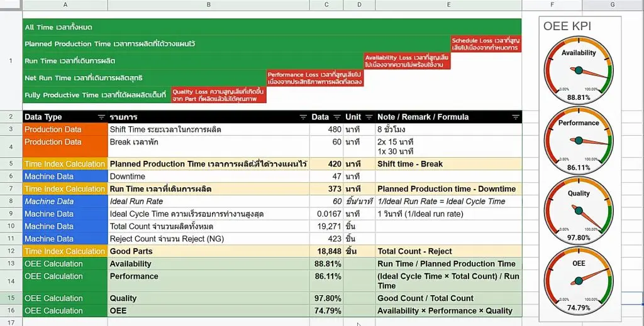This screenshot has width=644, height=326.
Task: Select column B header
Action: click(x=209, y=5)
